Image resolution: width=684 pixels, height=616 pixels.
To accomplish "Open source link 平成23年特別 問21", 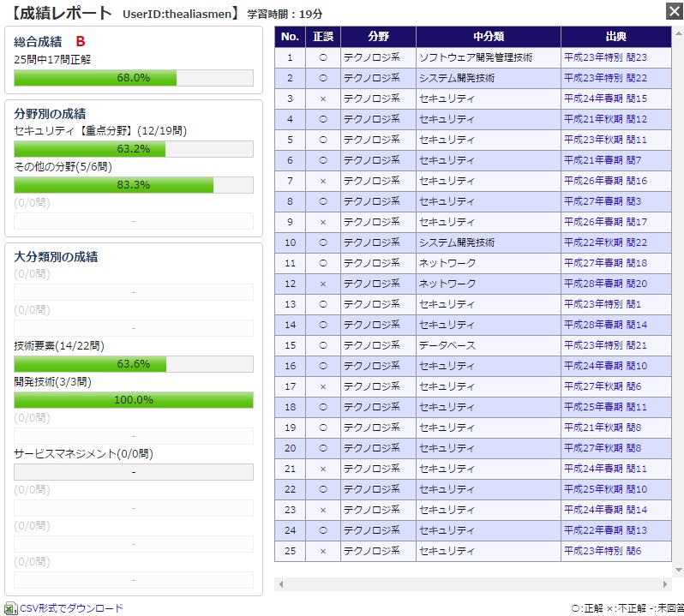I will tap(605, 345).
